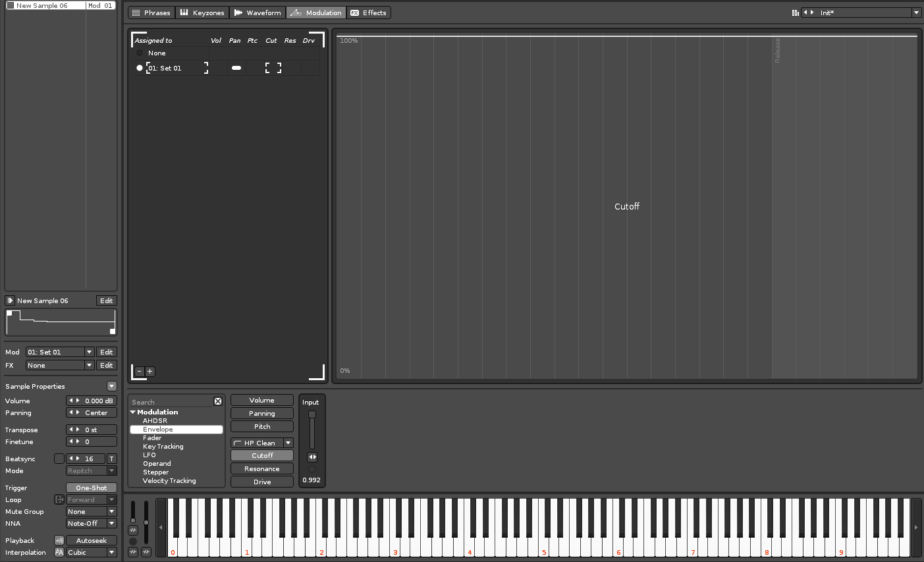Click the Panning stepper arrows
This screenshot has height=562, width=924.
point(74,413)
